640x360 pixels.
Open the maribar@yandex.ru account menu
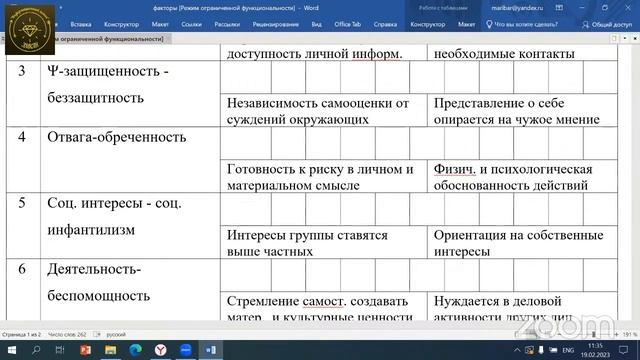(517, 8)
